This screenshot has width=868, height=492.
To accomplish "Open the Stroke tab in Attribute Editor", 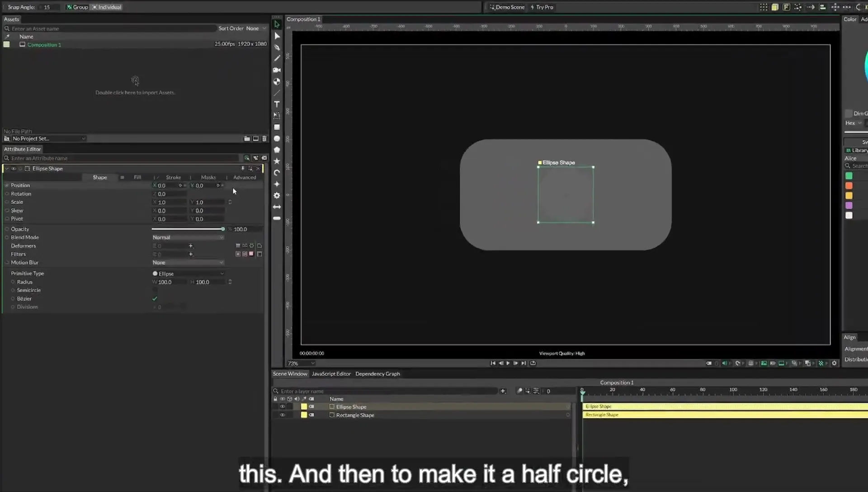I will coord(173,177).
